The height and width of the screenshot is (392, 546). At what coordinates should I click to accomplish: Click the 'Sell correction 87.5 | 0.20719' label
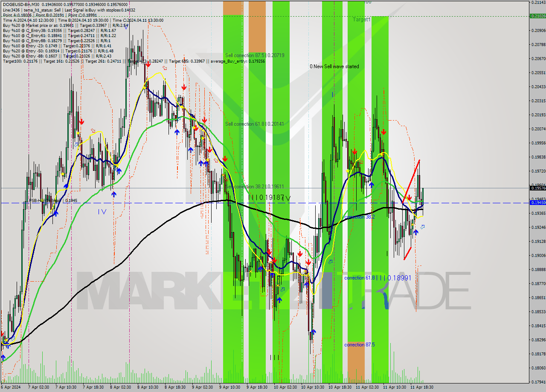[x=255, y=55]
